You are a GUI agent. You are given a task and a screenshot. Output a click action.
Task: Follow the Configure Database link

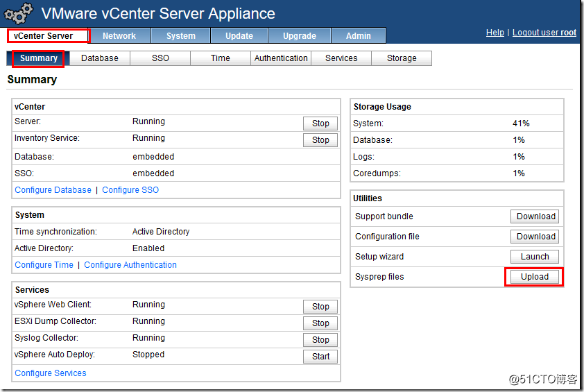coord(53,190)
